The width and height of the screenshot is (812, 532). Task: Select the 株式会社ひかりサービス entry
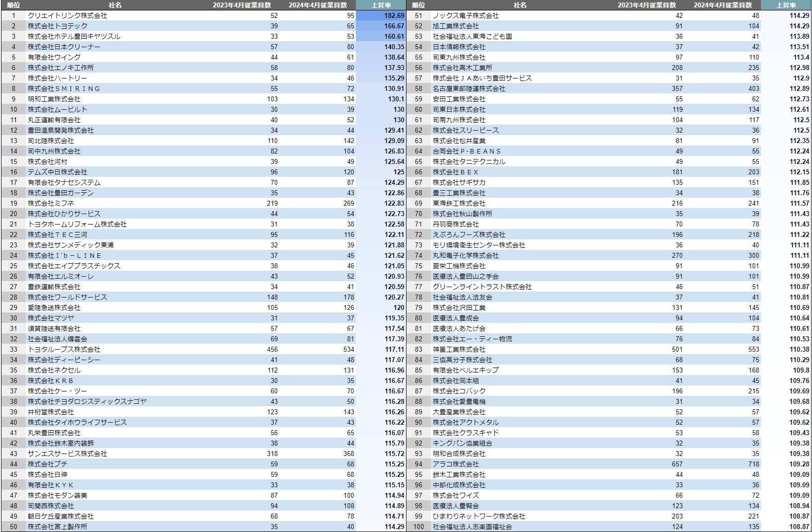point(64,214)
